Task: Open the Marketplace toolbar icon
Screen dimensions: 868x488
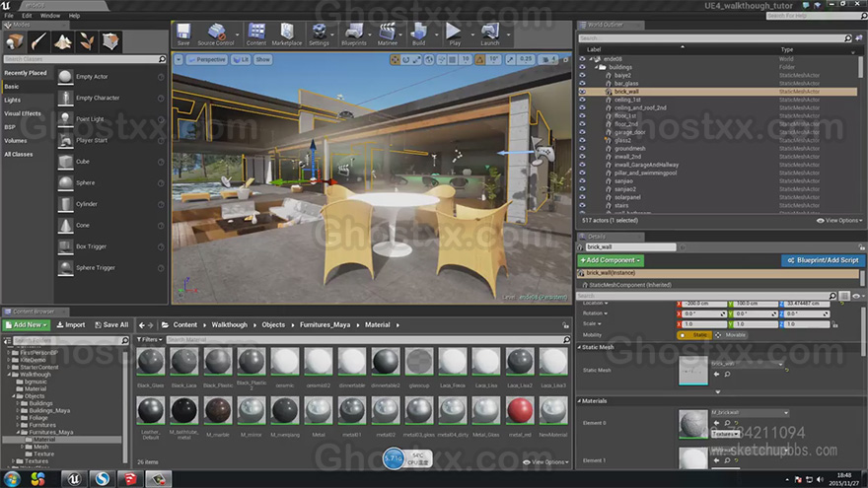Action: (287, 34)
